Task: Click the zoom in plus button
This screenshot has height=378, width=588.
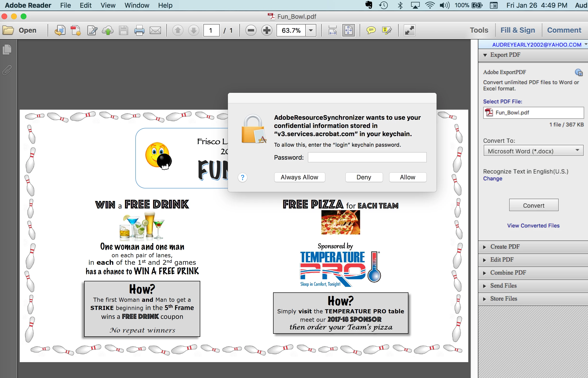Action: click(267, 31)
